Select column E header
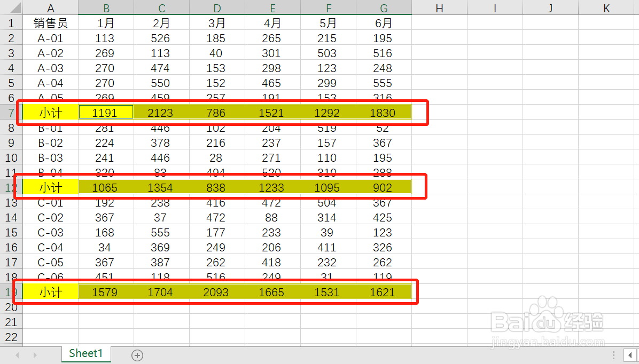639x364 pixels. (272, 8)
